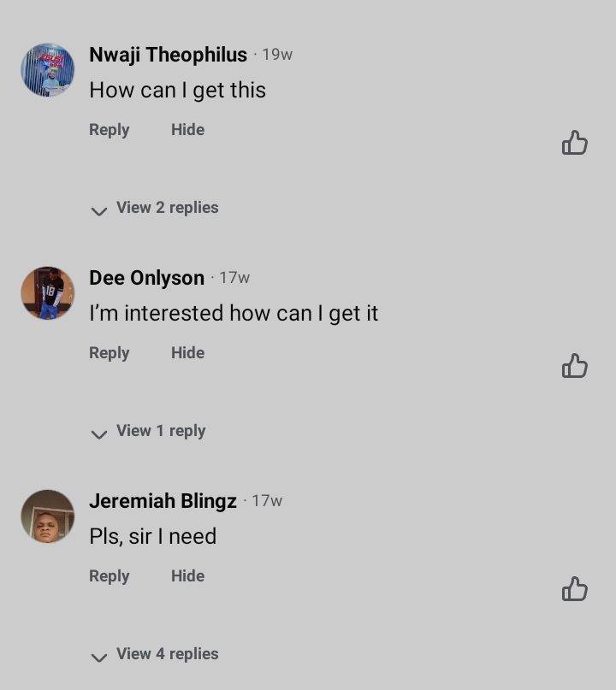
Task: Open Nwaji Theophilus's profile picture
Action: [48, 70]
